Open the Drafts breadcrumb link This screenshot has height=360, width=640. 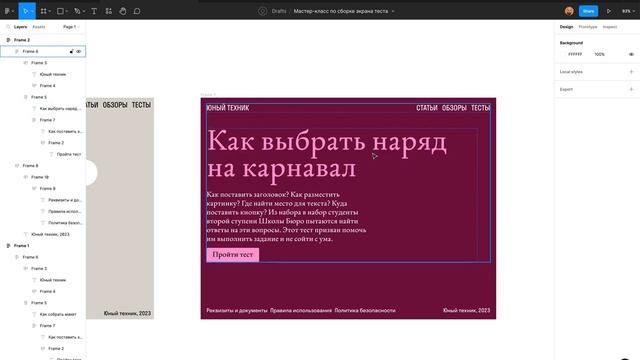tap(279, 11)
